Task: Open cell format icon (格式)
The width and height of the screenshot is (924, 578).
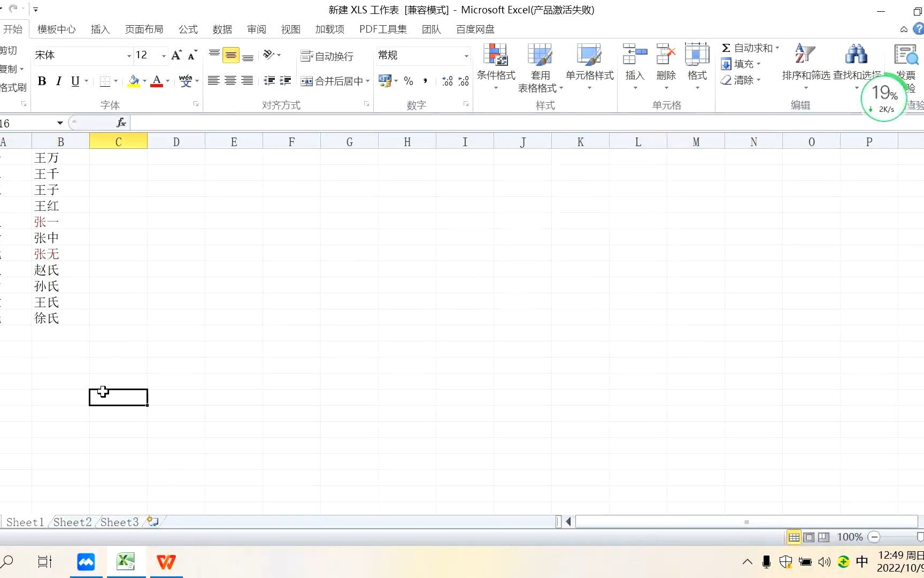Action: coord(697,54)
